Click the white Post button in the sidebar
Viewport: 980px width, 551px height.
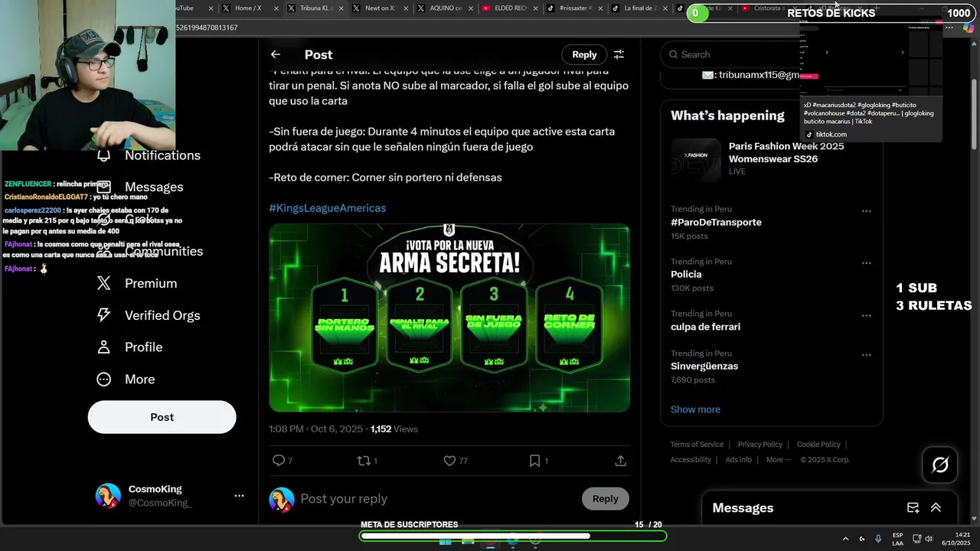click(162, 417)
